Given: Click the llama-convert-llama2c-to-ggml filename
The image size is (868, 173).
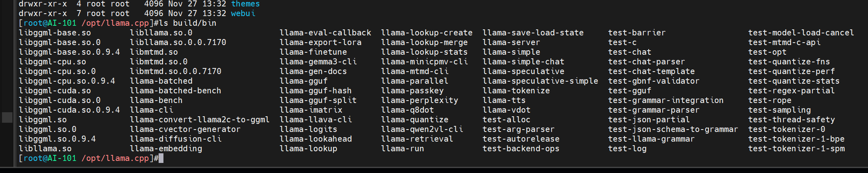Looking at the screenshot, I should [199, 119].
